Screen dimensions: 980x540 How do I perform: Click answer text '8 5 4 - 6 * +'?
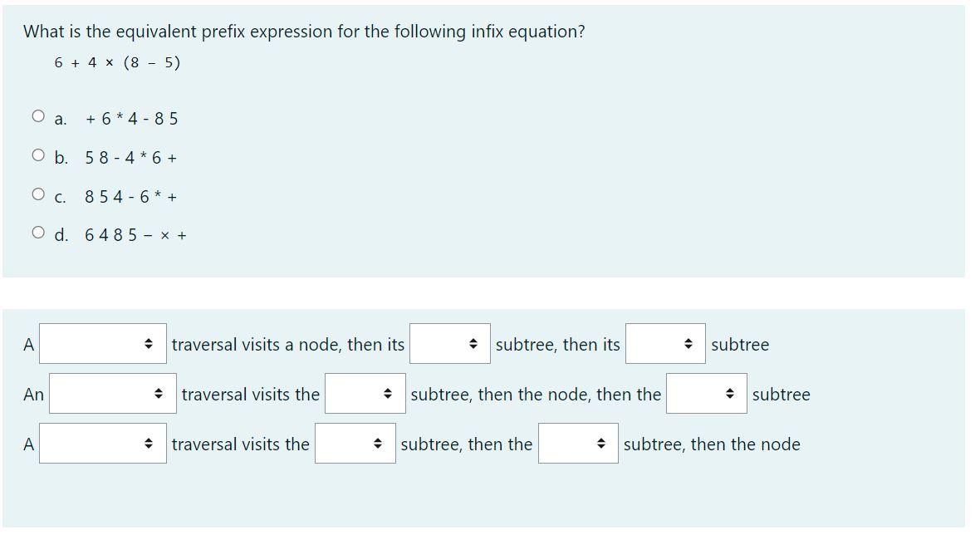click(x=131, y=197)
